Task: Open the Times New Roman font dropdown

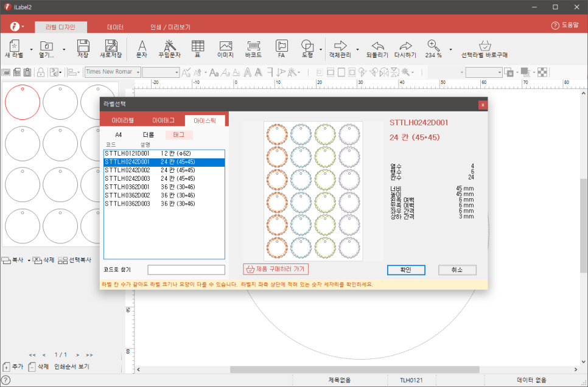Action: (x=138, y=72)
